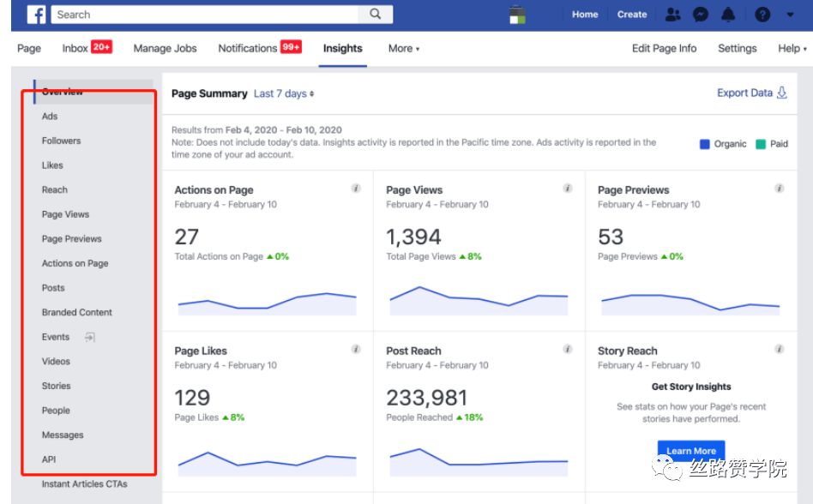Click info icon on Page Views card

(568, 188)
